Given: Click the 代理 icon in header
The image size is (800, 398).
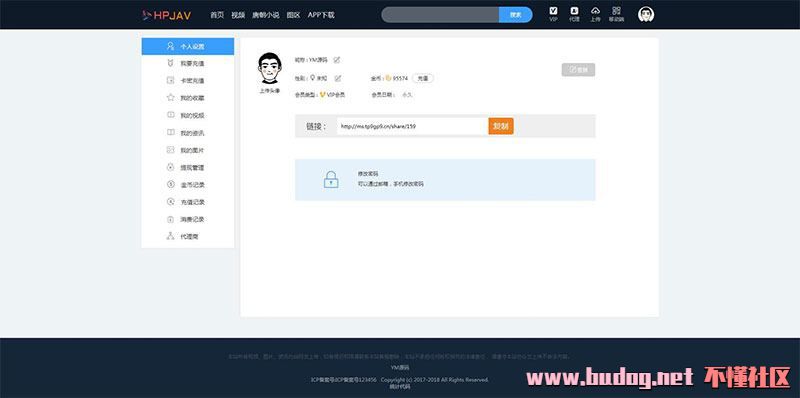Looking at the screenshot, I should [574, 14].
